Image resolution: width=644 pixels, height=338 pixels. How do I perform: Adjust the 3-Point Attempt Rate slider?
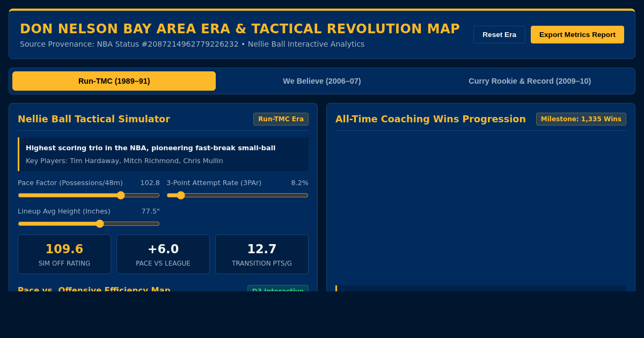237,195
